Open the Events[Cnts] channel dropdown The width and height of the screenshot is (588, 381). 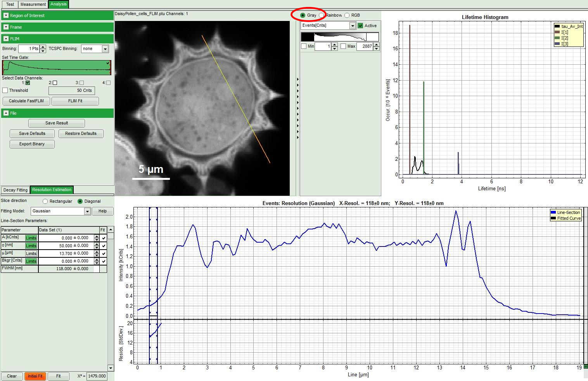click(352, 26)
